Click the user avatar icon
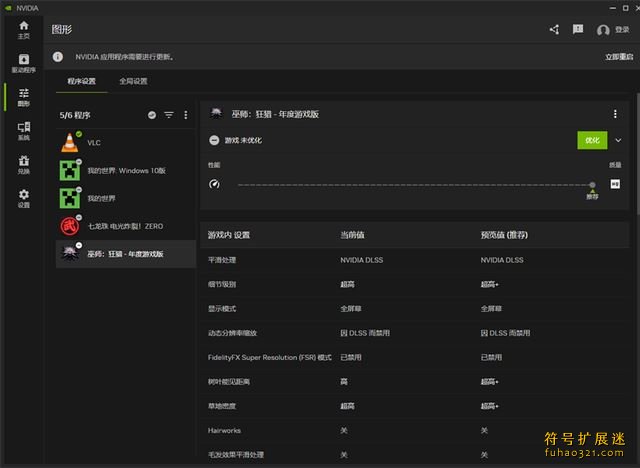Screen dimensions: 640x468 (x=603, y=30)
